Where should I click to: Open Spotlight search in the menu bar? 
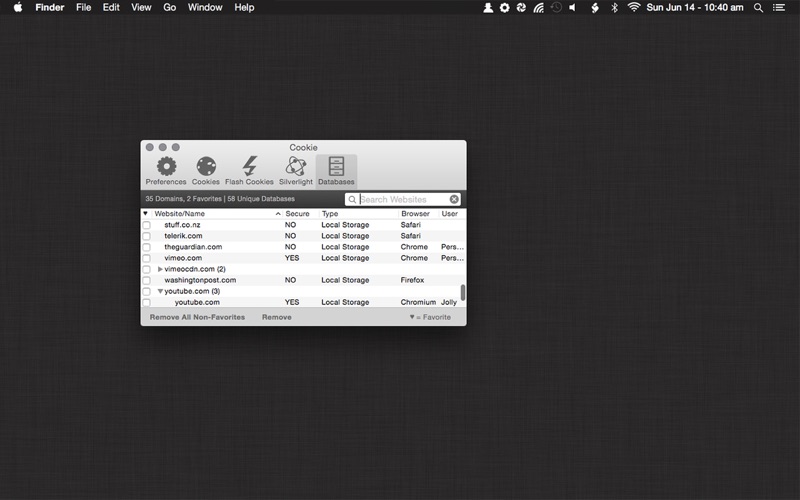[758, 8]
